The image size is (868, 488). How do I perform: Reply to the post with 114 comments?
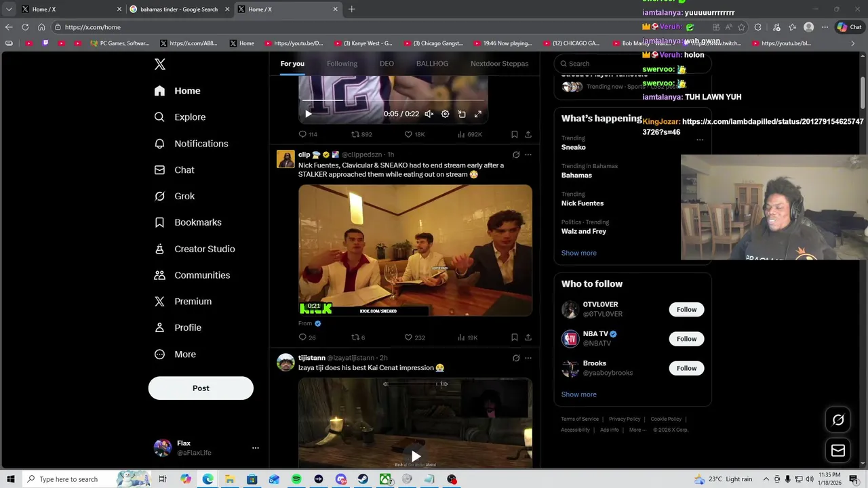[308, 134]
